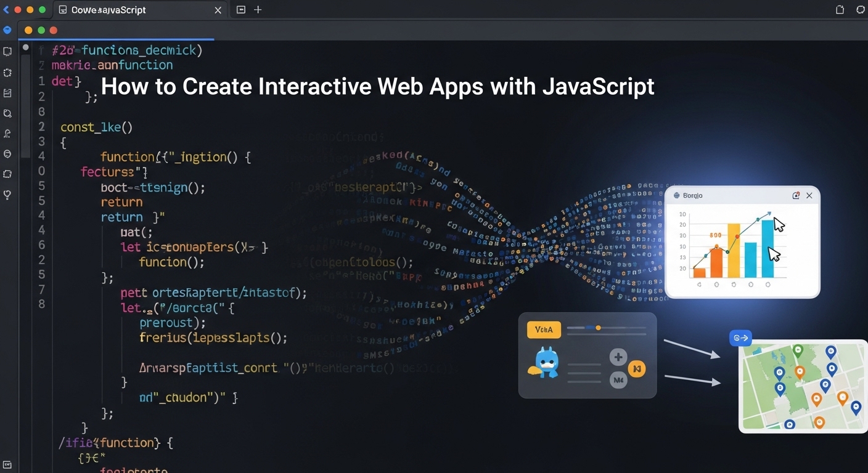This screenshot has width=868, height=473.
Task: Click the lightbulb icon in the left sidebar
Action: [7, 195]
